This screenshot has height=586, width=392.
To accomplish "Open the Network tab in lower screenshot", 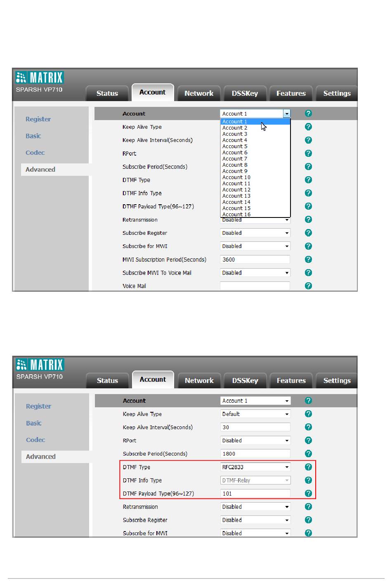I will 199,380.
